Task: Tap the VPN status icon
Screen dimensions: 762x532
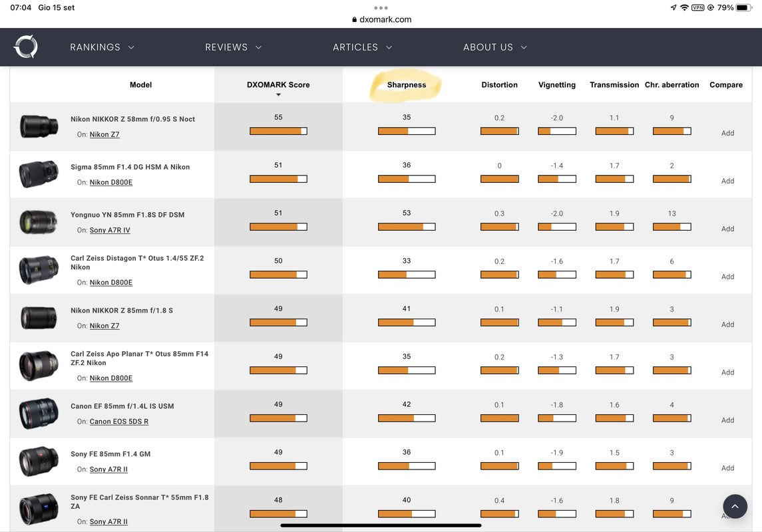Action: click(x=698, y=8)
